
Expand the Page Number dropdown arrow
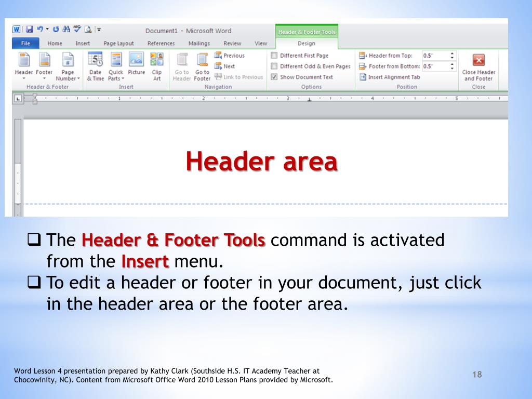pyautogui.click(x=78, y=78)
